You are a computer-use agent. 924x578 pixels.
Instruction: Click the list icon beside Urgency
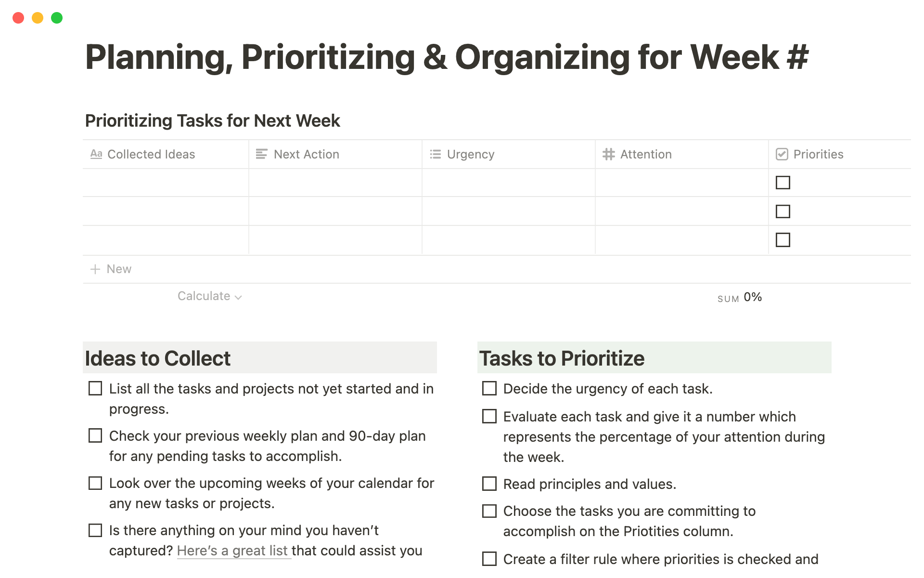[435, 154]
